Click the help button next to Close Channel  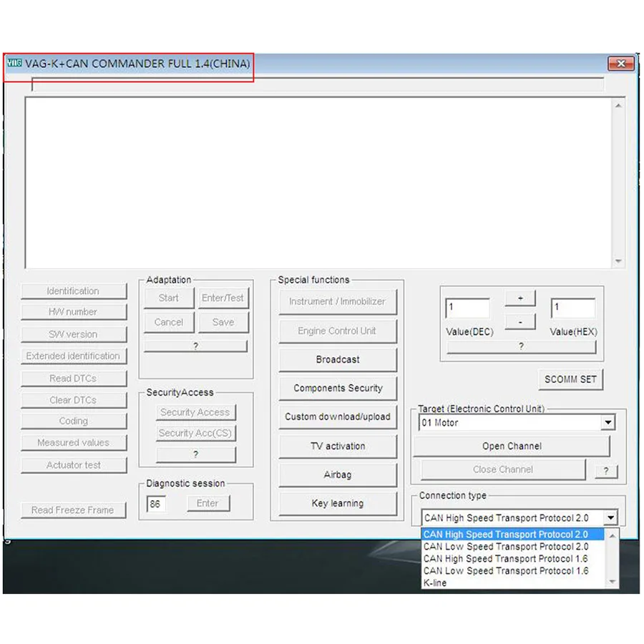point(606,471)
